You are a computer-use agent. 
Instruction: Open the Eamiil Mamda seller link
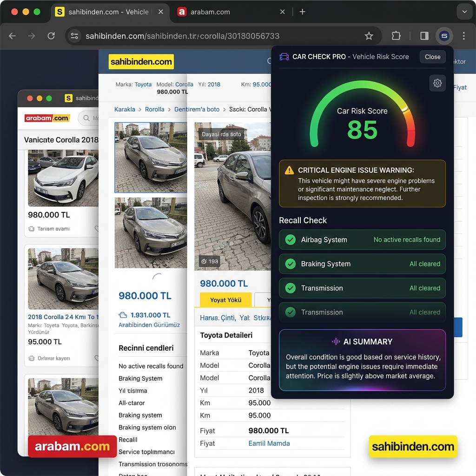click(x=269, y=443)
